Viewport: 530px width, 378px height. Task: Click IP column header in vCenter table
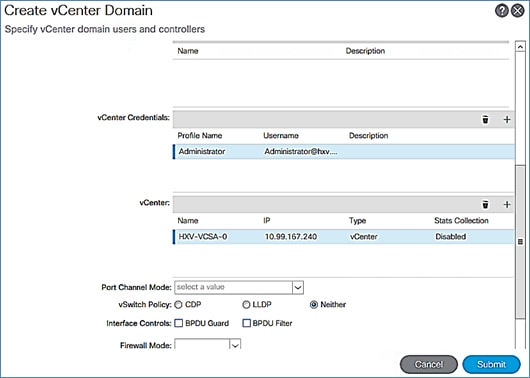click(267, 220)
